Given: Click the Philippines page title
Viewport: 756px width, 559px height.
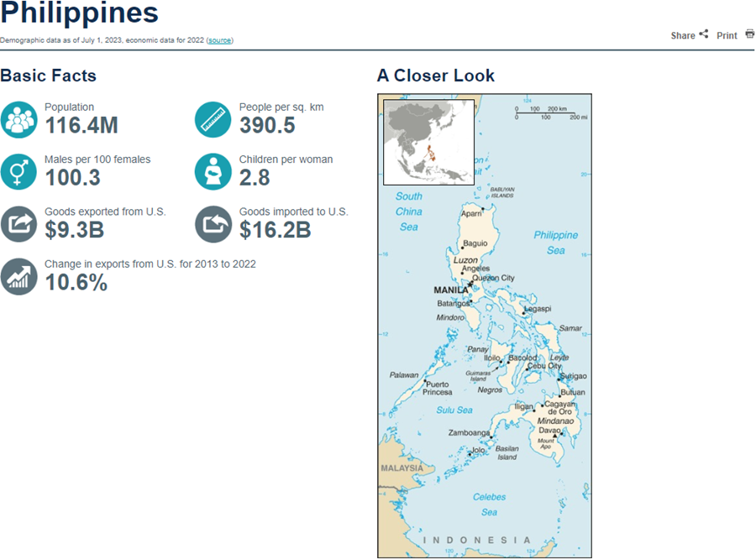Looking at the screenshot, I should (79, 12).
